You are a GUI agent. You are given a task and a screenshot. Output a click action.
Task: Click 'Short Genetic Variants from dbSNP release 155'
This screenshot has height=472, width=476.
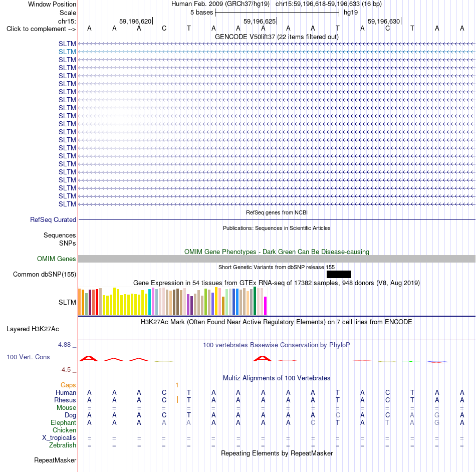click(277, 267)
